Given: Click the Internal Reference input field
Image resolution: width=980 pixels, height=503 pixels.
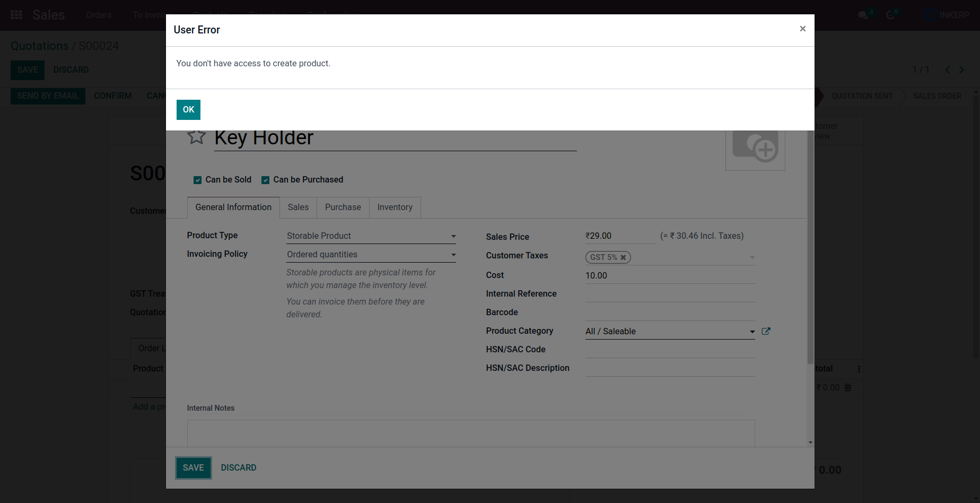Looking at the screenshot, I should click(x=670, y=294).
